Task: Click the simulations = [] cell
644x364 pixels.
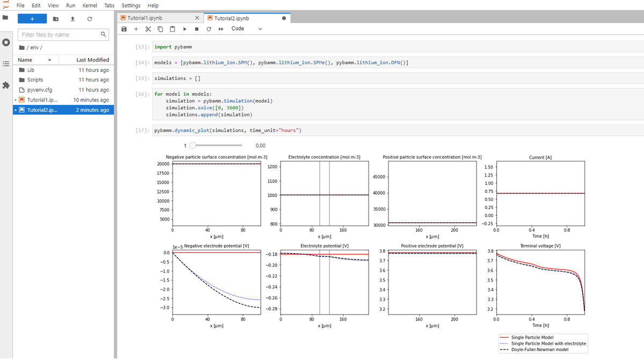Action: [399, 78]
